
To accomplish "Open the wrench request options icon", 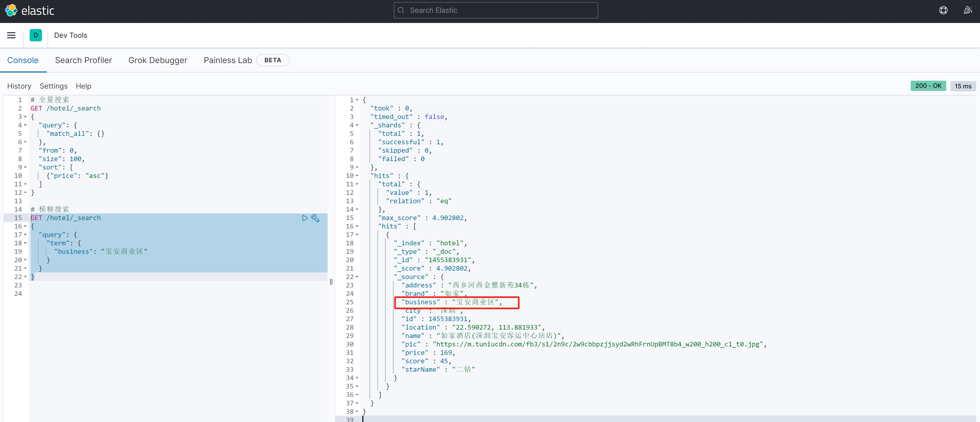I will tap(315, 218).
